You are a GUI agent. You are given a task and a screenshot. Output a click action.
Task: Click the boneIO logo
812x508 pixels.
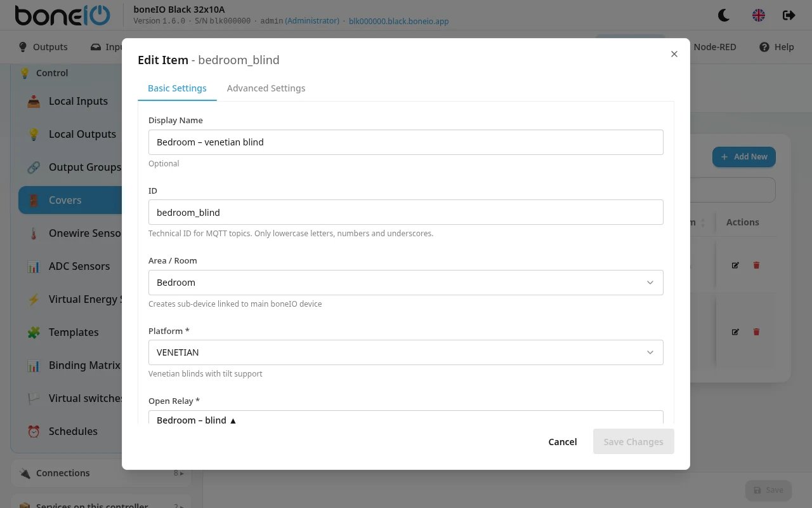pos(62,16)
